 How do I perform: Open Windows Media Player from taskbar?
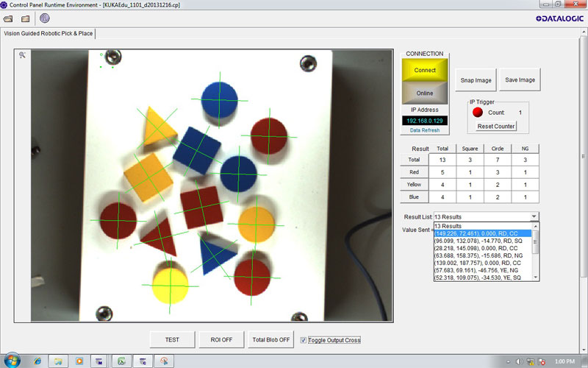tap(79, 361)
